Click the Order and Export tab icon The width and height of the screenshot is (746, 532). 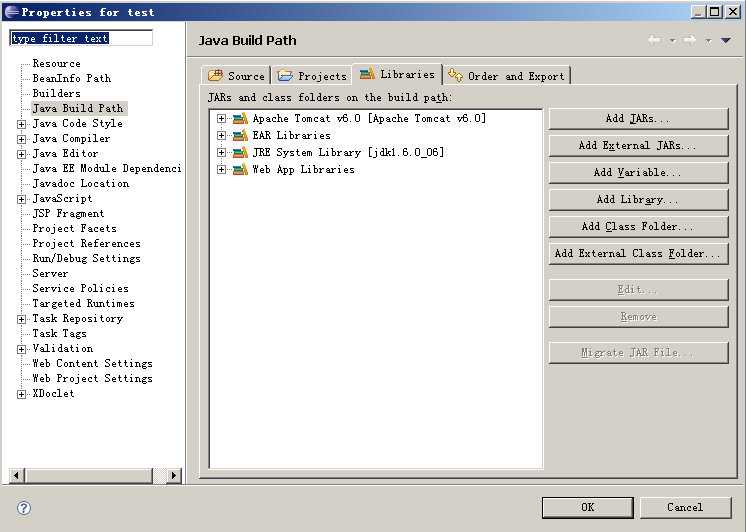coord(455,75)
